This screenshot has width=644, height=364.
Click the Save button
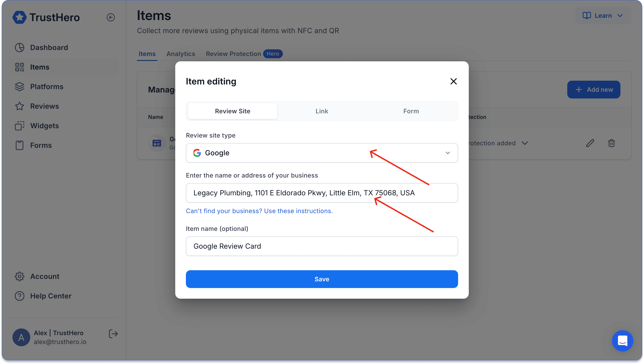point(322,279)
